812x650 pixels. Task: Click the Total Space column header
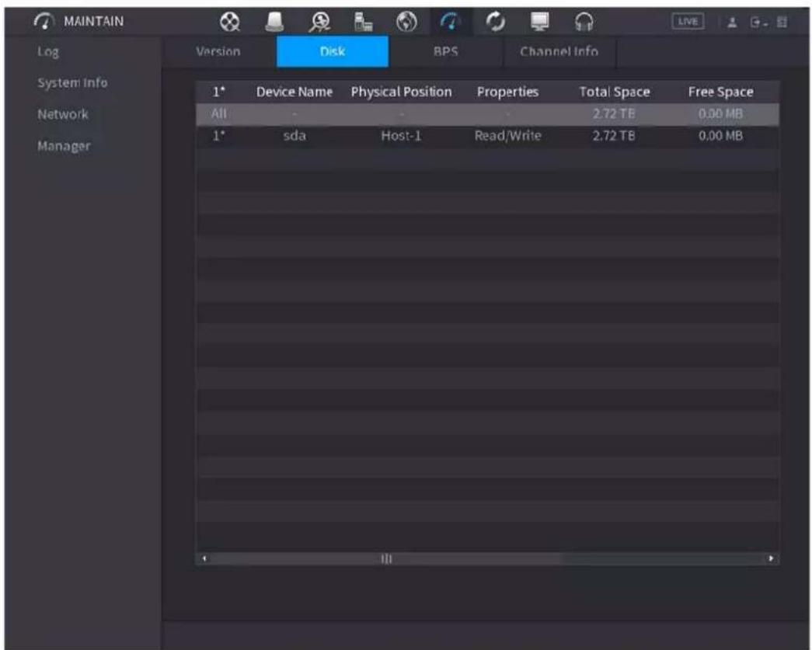614,92
